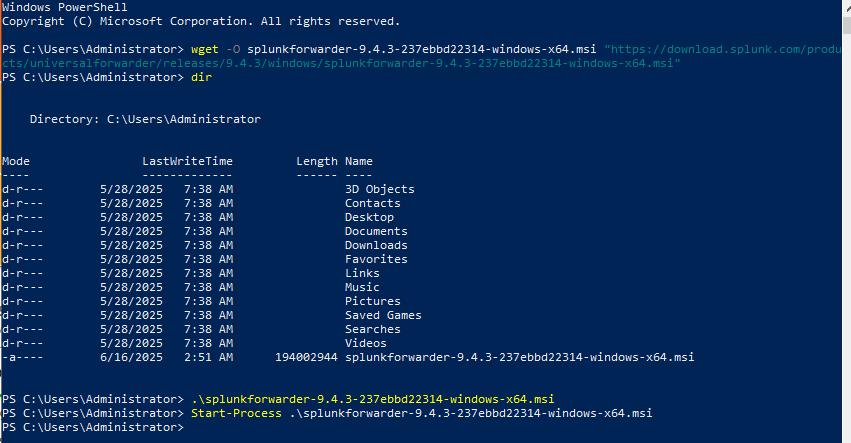Click the dir command text
The height and width of the screenshot is (443, 851).
point(201,77)
